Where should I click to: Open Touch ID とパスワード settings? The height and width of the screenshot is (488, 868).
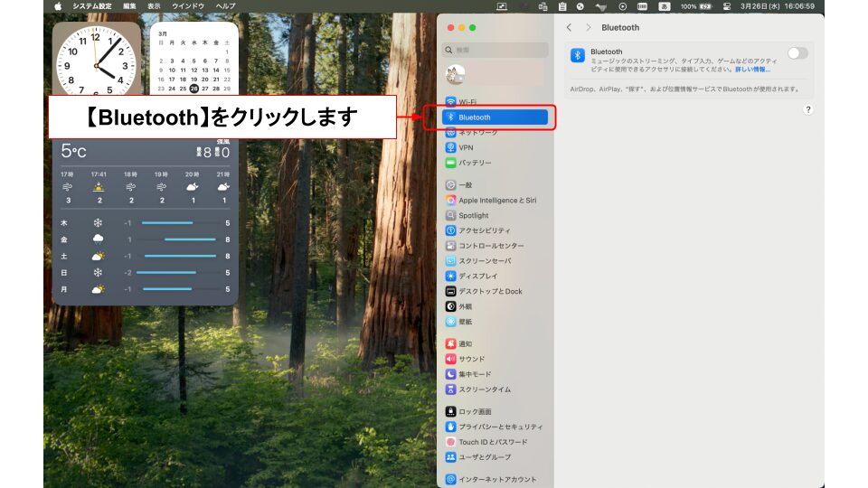(x=492, y=442)
